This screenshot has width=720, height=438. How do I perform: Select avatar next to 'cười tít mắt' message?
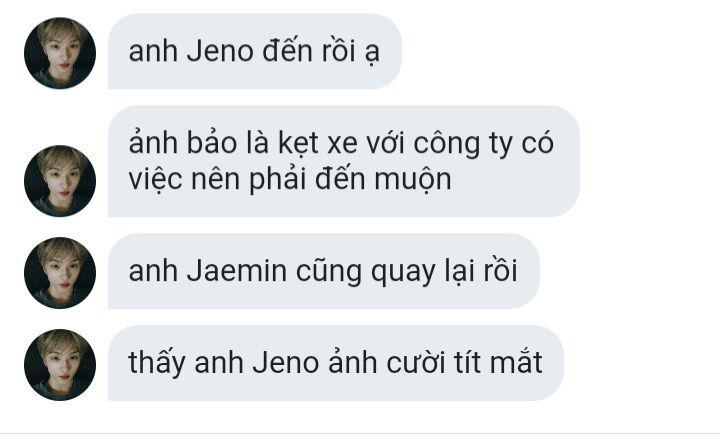60,365
